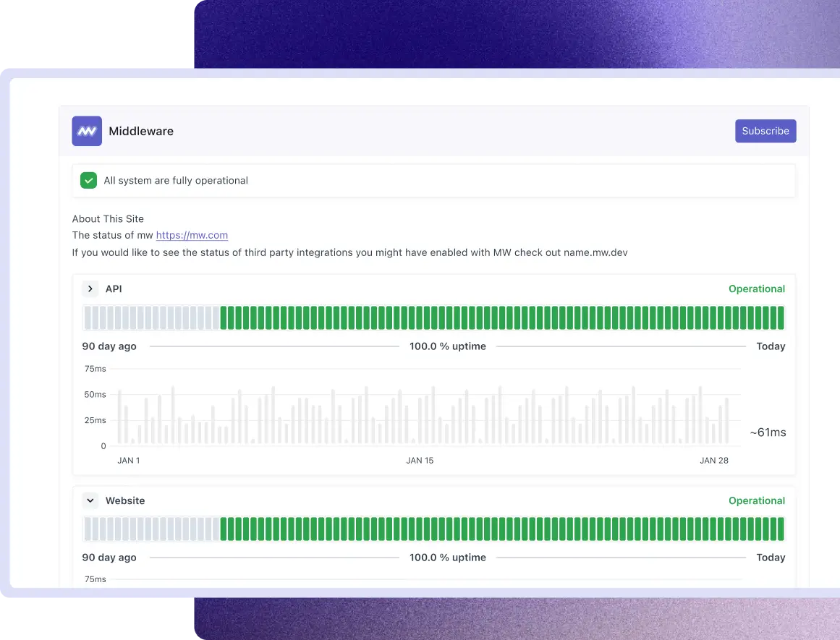
Task: Click the API section title
Action: point(114,289)
